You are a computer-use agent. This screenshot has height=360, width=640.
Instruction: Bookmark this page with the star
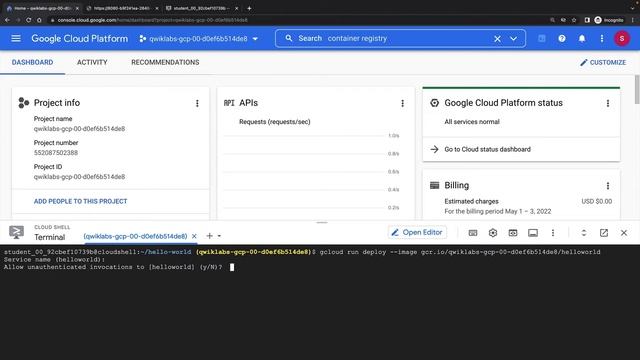[574, 20]
